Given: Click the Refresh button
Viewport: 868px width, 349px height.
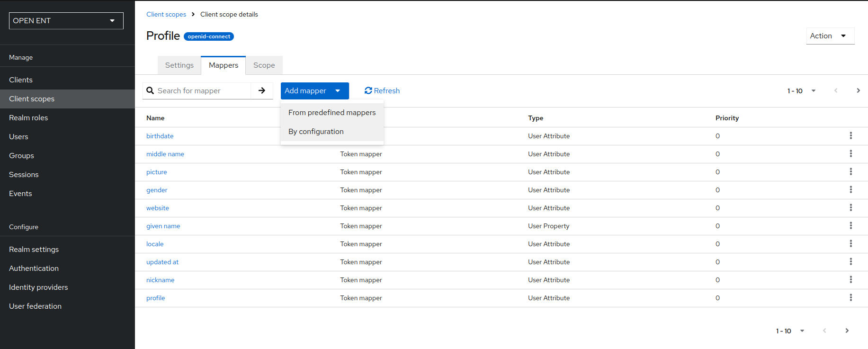Looking at the screenshot, I should click(x=382, y=91).
